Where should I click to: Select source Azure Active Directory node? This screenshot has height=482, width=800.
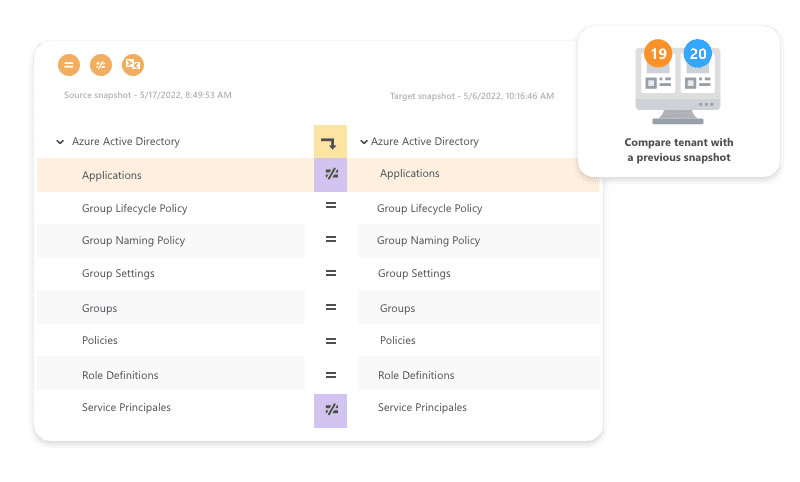[x=126, y=141]
